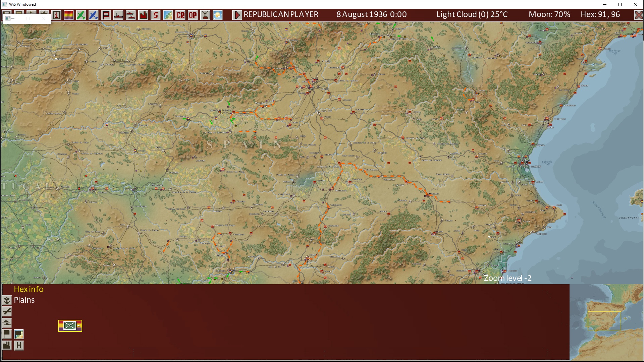644x362 pixels.
Task: Click the anchor icon in Hex info
Action: pyautogui.click(x=7, y=300)
